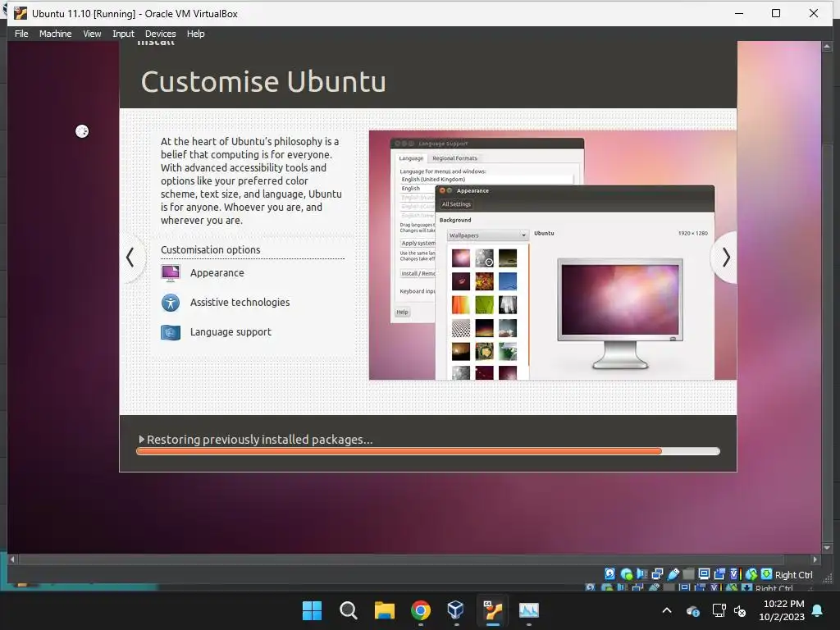Screen dimensions: 840x630
Task: Launch Google Chrome from the taskbar
Action: coord(421,610)
